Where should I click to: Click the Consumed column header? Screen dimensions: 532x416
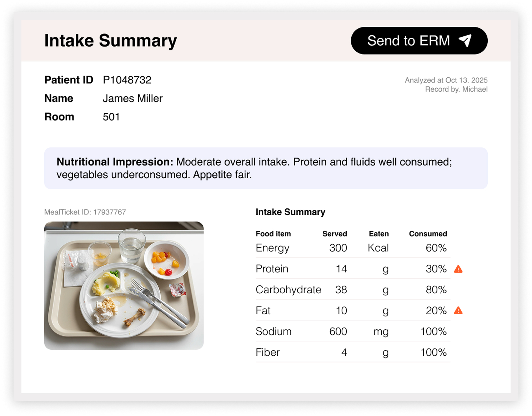(x=428, y=234)
